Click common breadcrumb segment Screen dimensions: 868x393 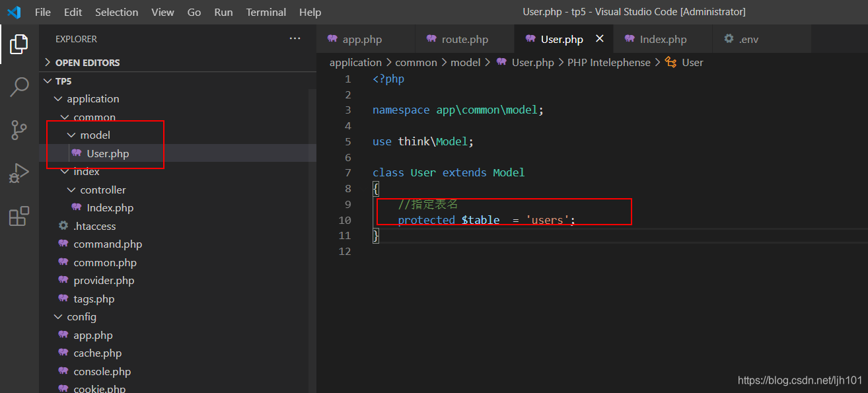[x=416, y=62]
